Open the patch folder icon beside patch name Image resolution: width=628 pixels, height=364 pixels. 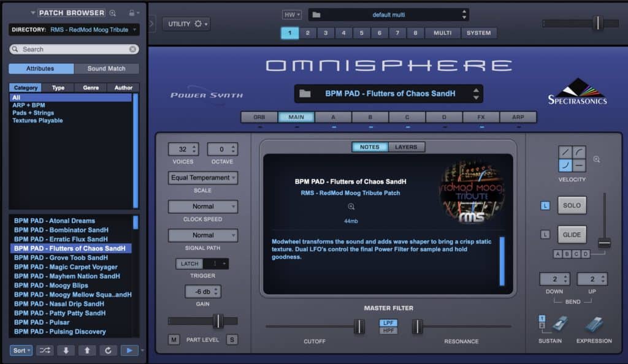pos(305,94)
